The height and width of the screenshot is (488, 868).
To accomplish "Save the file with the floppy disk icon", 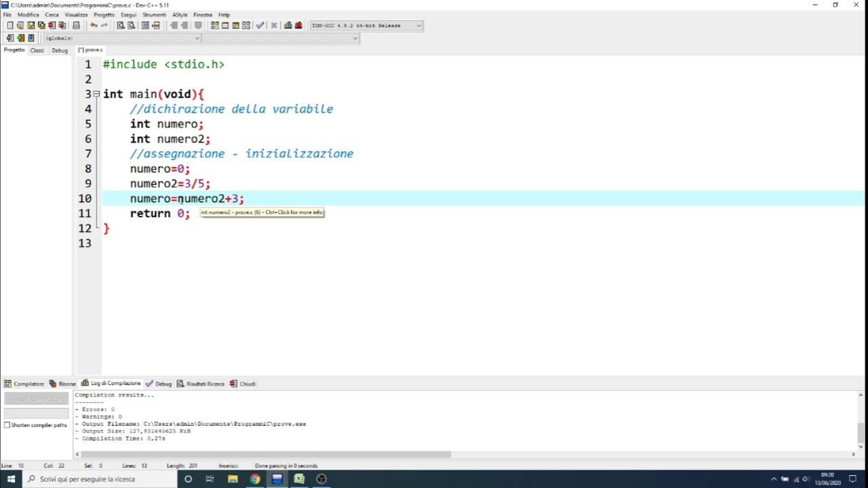I will [31, 26].
